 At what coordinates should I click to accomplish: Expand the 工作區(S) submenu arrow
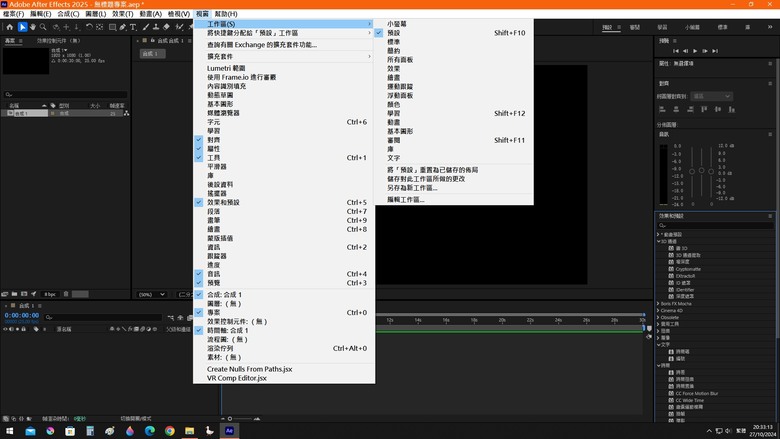[x=370, y=24]
